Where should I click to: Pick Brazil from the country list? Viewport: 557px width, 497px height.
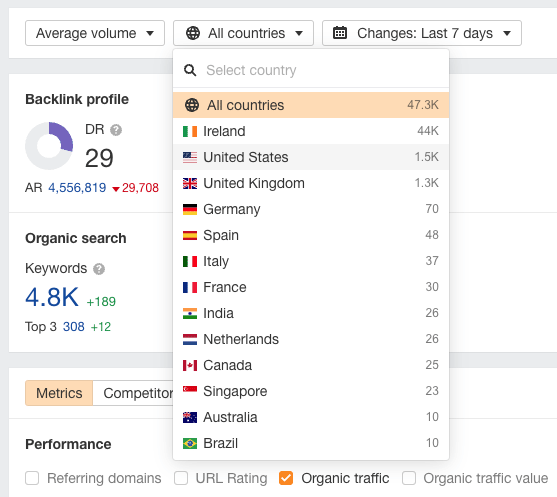tap(311, 443)
